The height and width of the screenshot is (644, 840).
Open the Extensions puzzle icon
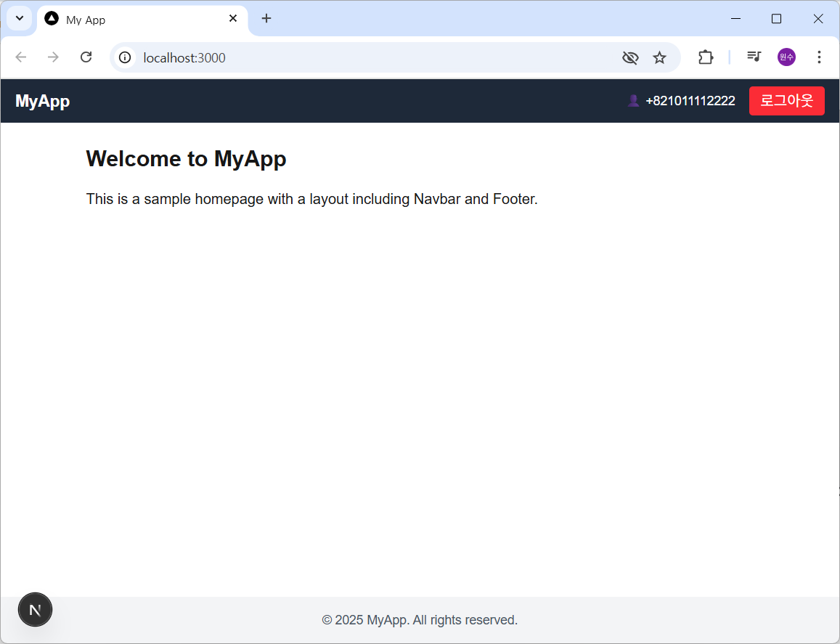tap(706, 57)
